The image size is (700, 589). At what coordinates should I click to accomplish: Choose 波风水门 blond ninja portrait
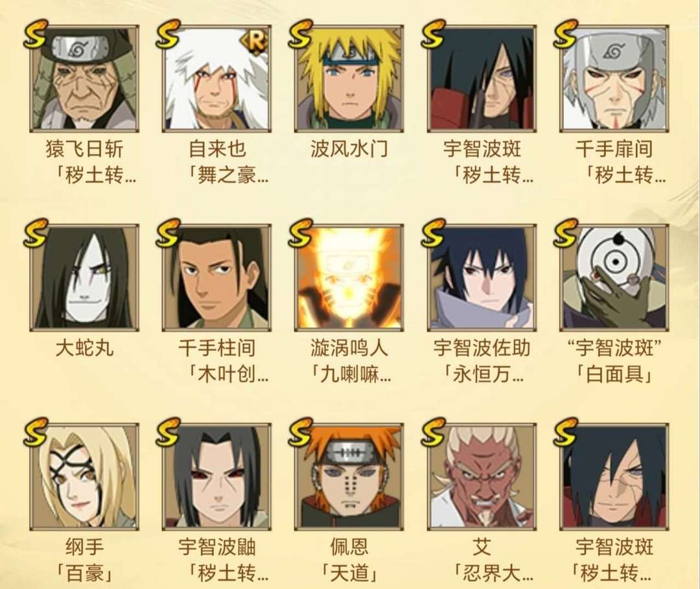[349, 79]
